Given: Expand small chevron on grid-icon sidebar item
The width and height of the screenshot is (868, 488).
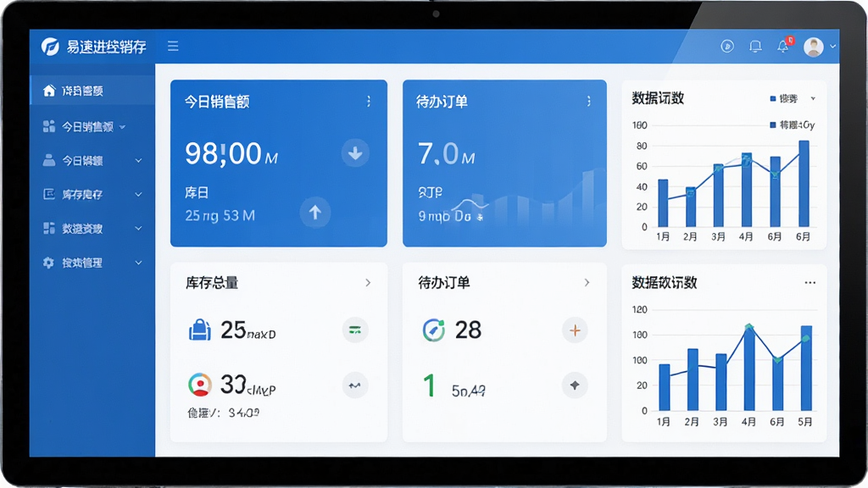Looking at the screenshot, I should [x=122, y=127].
